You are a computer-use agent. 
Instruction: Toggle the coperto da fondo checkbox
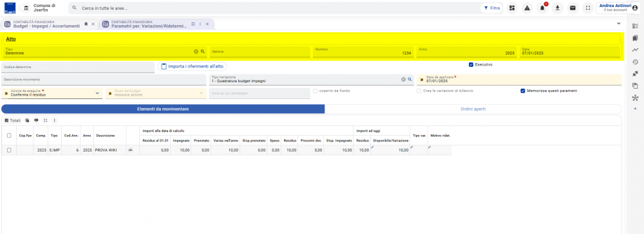click(x=316, y=91)
